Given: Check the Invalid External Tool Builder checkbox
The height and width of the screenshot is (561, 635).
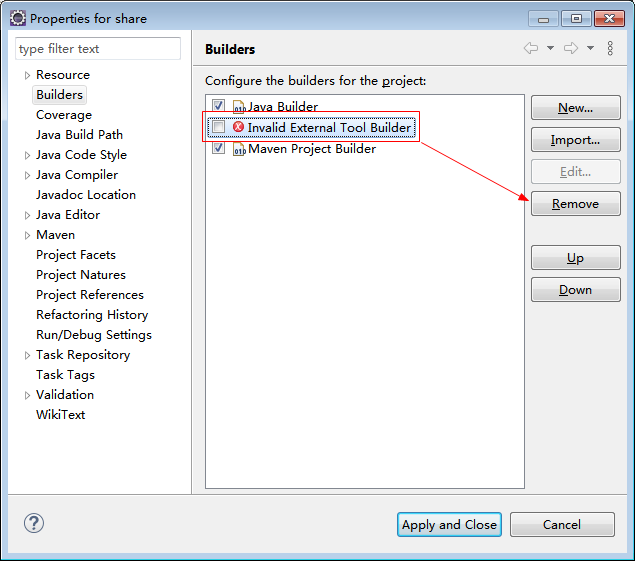Looking at the screenshot, I should (x=218, y=127).
